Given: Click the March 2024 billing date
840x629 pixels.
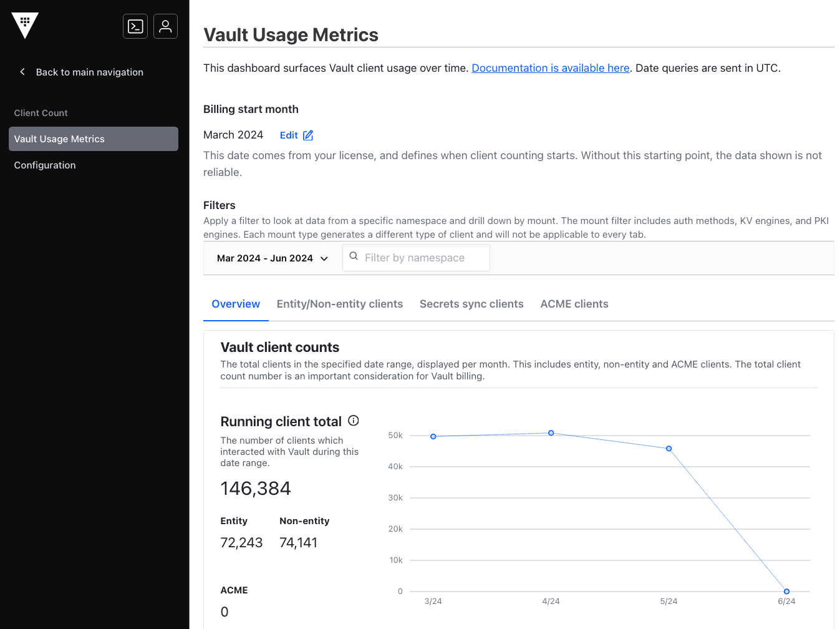Looking at the screenshot, I should [x=233, y=135].
